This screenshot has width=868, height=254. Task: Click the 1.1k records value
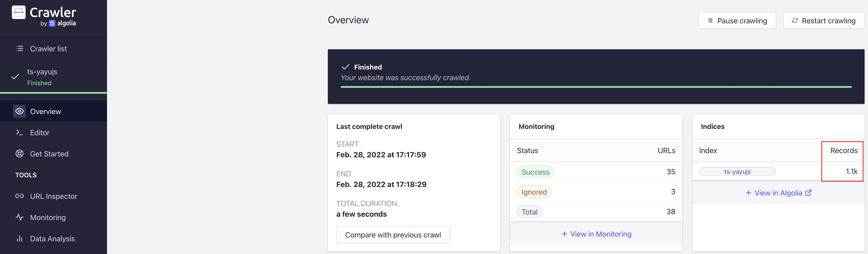[x=851, y=171]
